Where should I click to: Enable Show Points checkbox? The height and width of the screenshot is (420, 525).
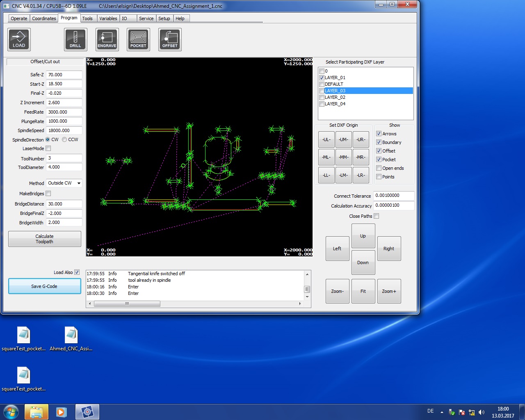point(379,177)
